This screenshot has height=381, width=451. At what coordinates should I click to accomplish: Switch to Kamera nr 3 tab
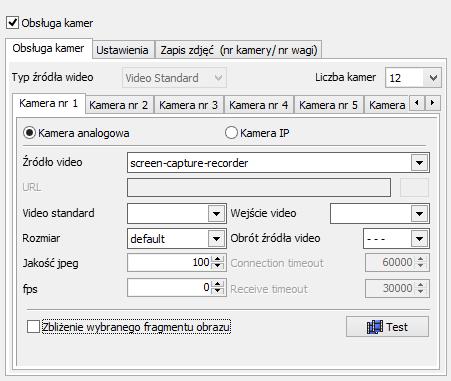coord(189,105)
